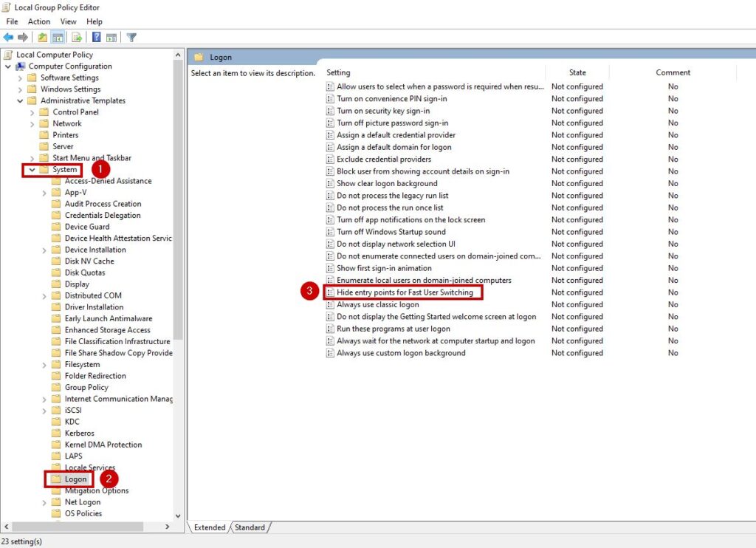The height and width of the screenshot is (548, 756).
Task: Click the Export List toolbar icon
Action: point(77,37)
